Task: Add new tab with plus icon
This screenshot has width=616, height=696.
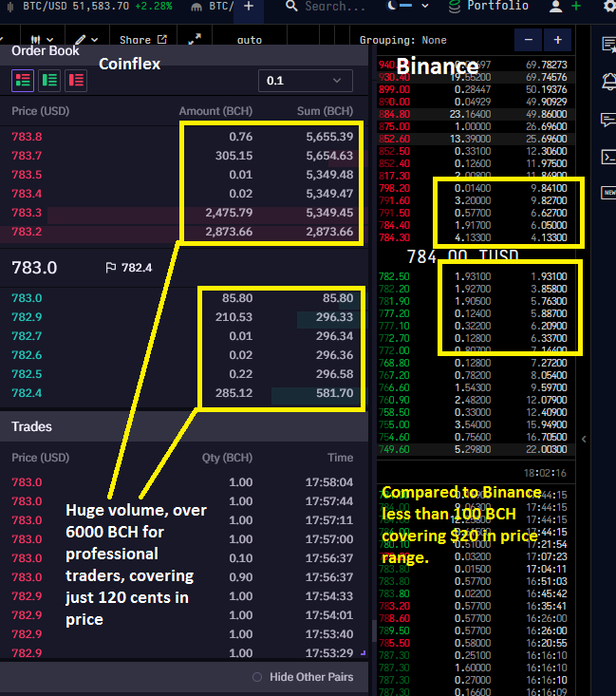Action: click(249, 7)
